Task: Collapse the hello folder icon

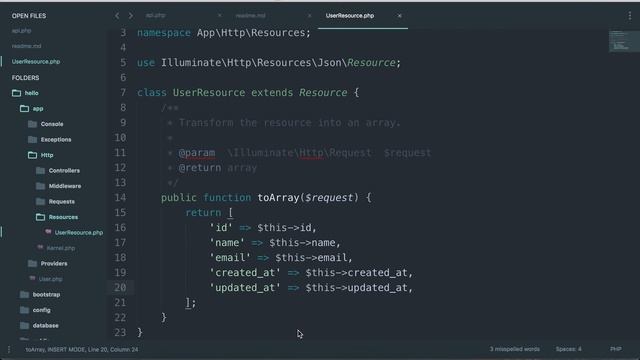Action: (x=16, y=93)
